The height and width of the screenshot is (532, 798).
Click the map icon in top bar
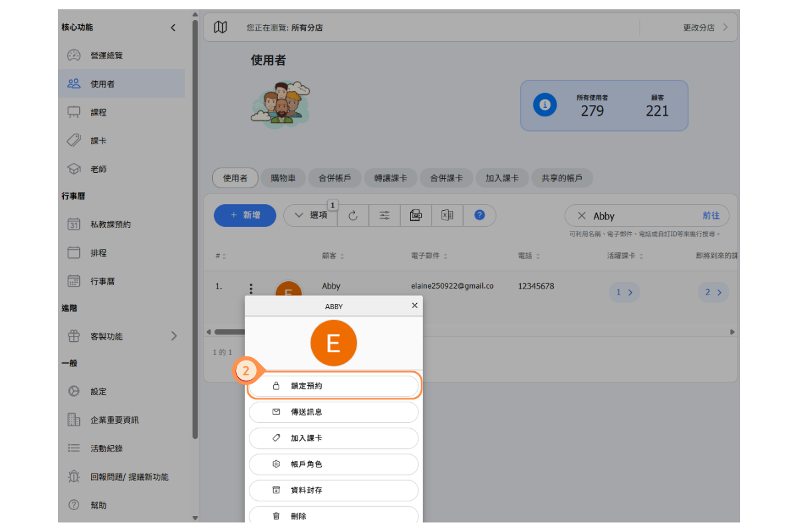(x=220, y=27)
